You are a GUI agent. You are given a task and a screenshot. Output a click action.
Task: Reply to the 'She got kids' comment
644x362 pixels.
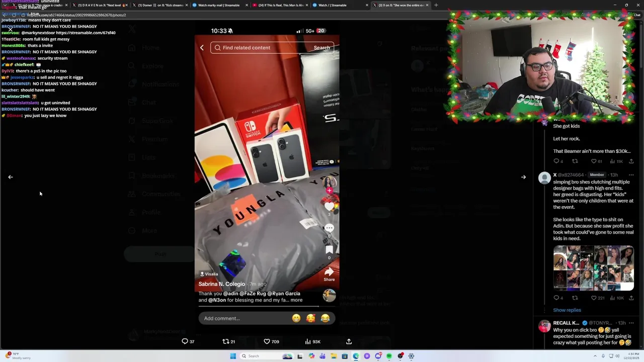(558, 161)
